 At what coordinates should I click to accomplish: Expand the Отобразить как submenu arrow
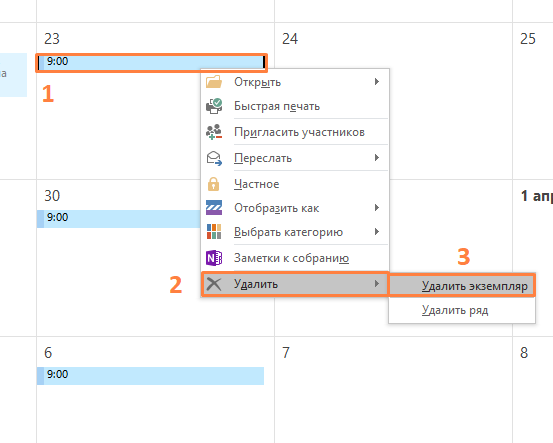pos(377,207)
